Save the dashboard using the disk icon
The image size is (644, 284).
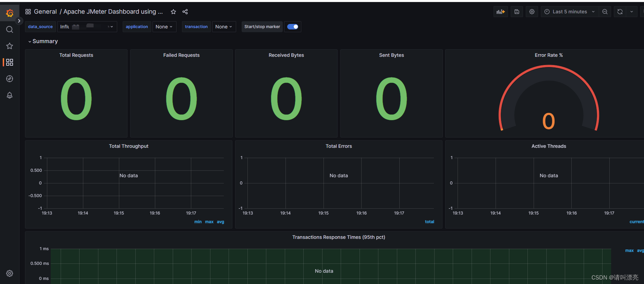517,12
